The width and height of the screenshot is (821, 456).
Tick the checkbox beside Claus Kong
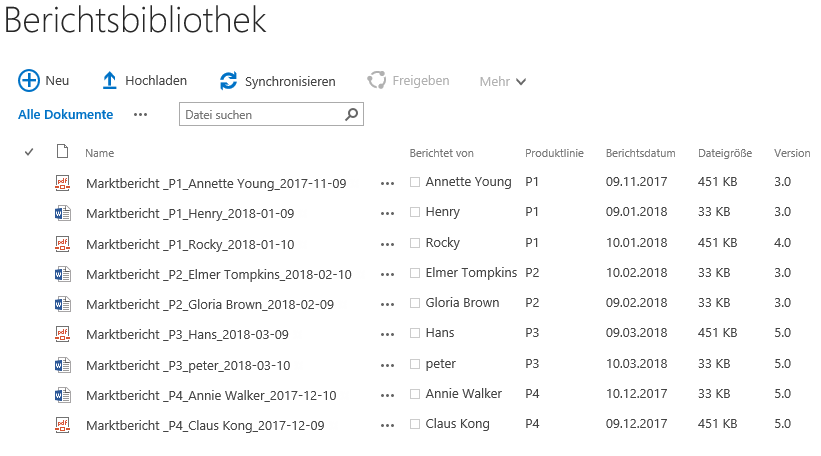click(x=415, y=424)
